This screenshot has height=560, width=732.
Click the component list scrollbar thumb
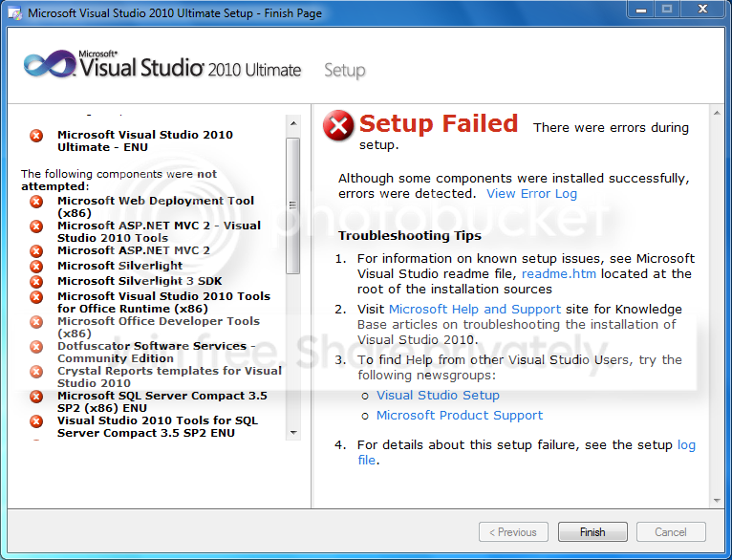[x=293, y=205]
